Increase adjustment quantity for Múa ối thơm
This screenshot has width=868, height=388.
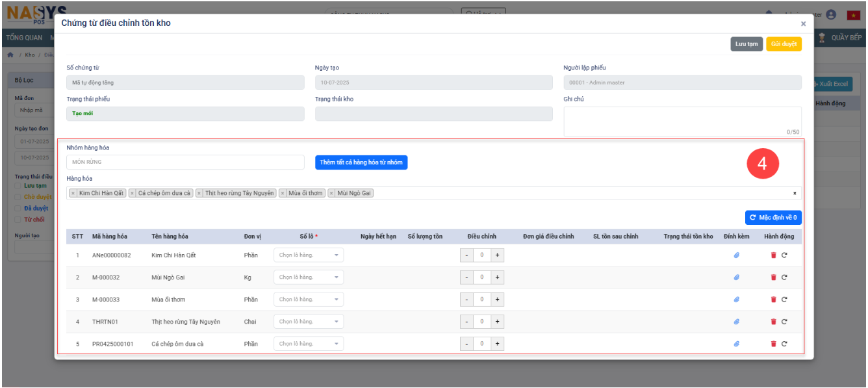(x=497, y=300)
